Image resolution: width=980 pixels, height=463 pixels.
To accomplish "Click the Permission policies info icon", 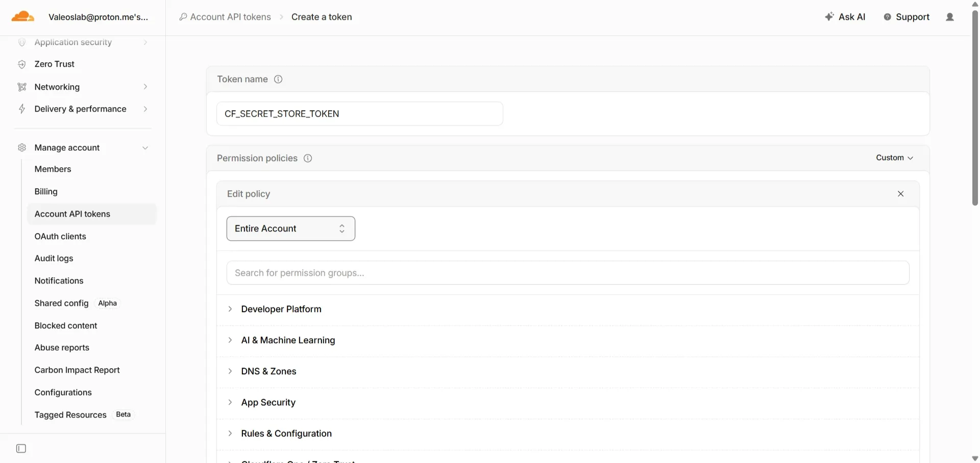I will click(x=308, y=158).
